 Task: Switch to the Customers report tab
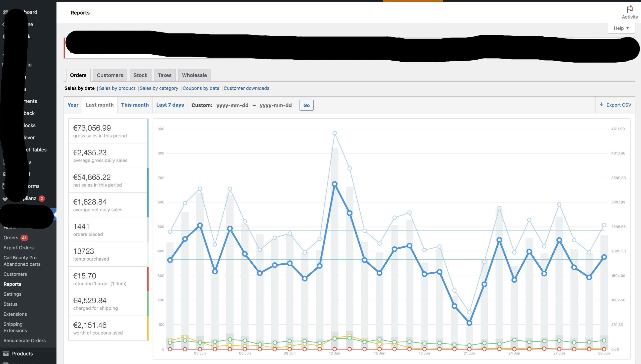[110, 75]
